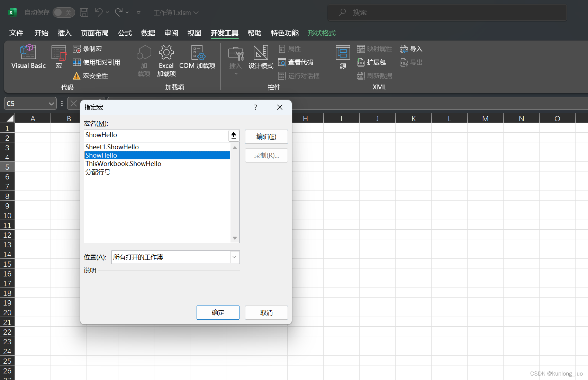
Task: Redo the last action
Action: pyautogui.click(x=119, y=12)
